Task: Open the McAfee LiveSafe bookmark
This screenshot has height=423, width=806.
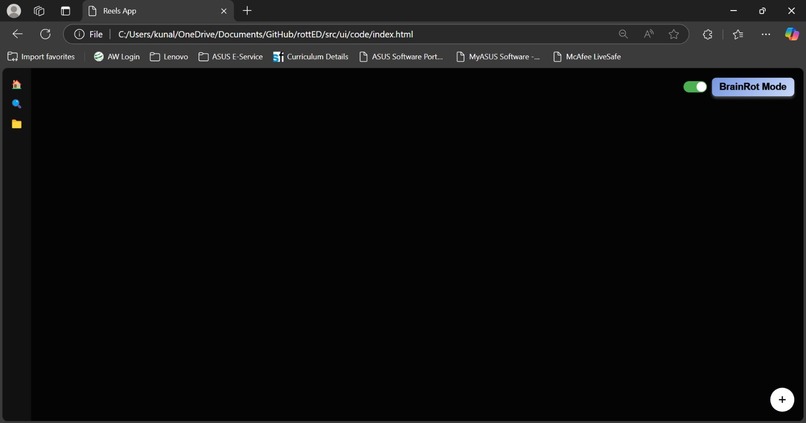Action: [x=587, y=57]
